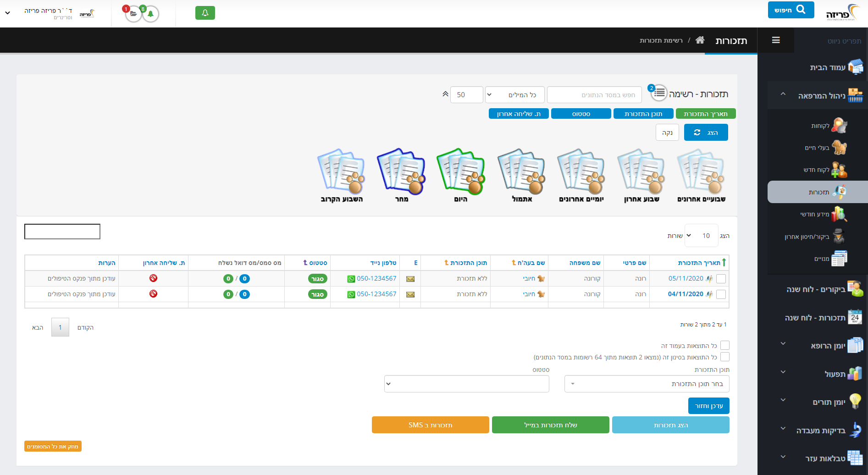
Task: Toggle the ת. שליחה אחרון filter button
Action: pos(519,114)
